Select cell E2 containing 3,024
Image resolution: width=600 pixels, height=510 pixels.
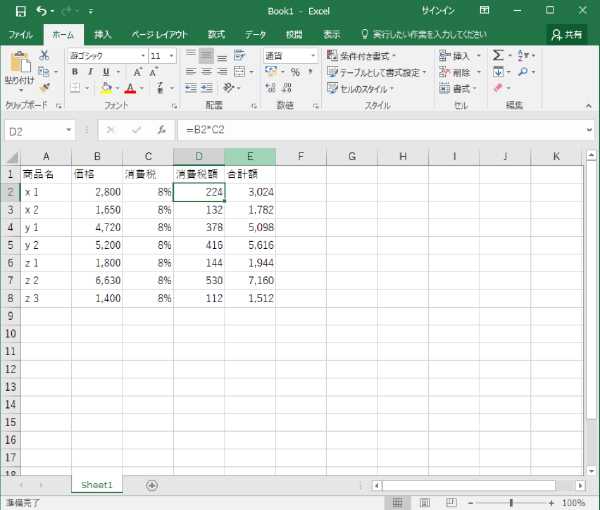(250, 191)
